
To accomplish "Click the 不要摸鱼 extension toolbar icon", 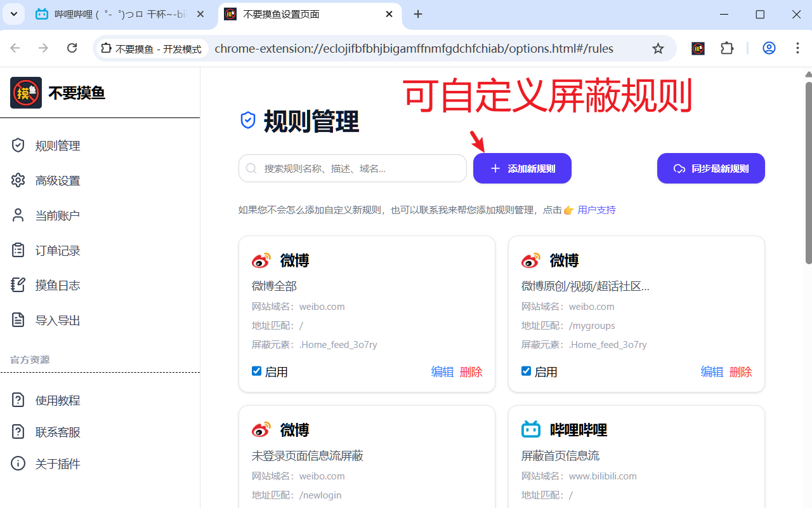I will 698,48.
